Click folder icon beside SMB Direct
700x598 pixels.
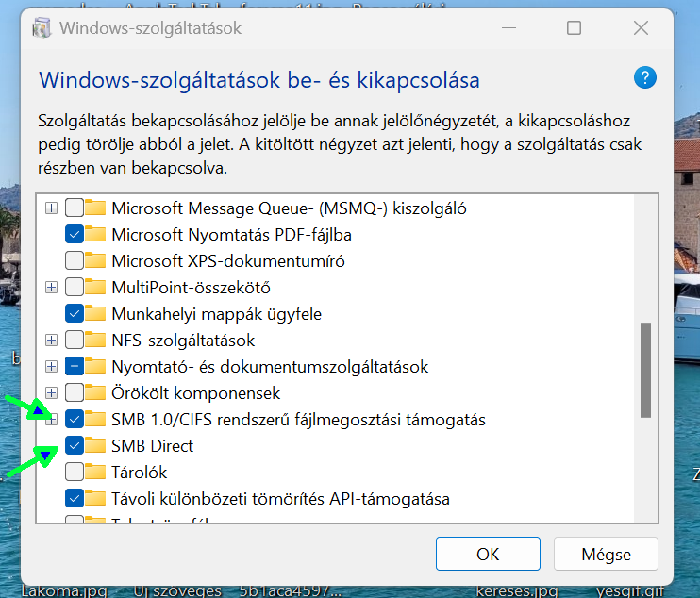point(95,445)
